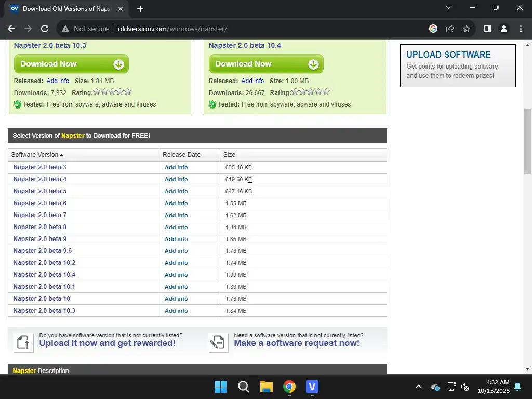Open Napster 2.0 beta 4 link
This screenshot has width=532, height=399.
click(39, 179)
